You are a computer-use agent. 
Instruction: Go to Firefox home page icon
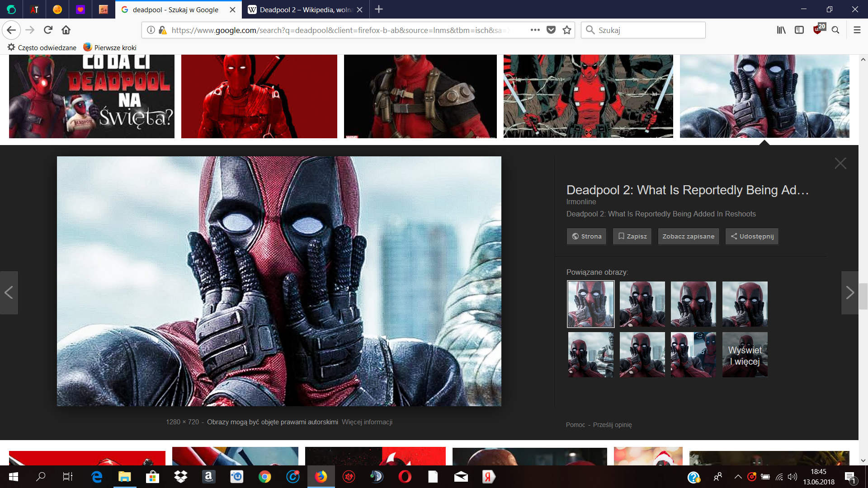pyautogui.click(x=66, y=30)
